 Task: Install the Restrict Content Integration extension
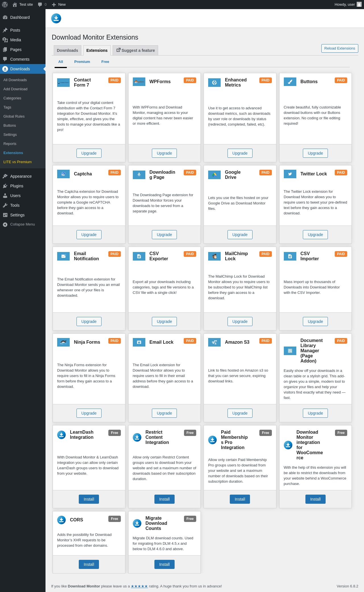pos(164,499)
